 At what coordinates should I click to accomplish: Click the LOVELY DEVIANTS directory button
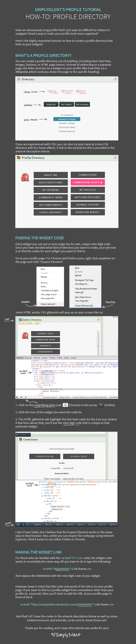click(51, 212)
